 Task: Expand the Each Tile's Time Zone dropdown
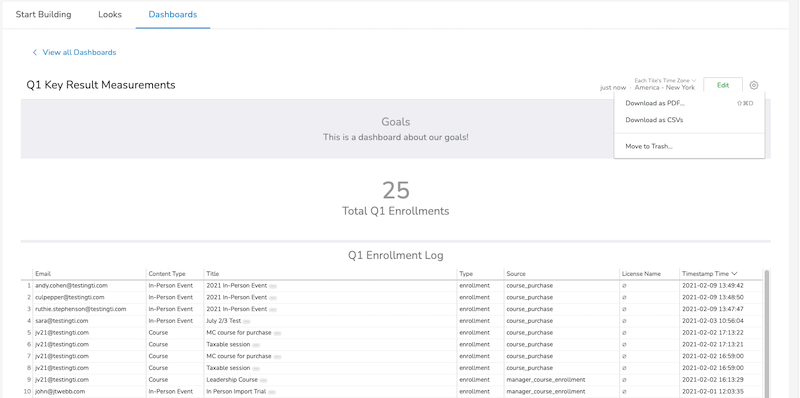pyautogui.click(x=665, y=81)
